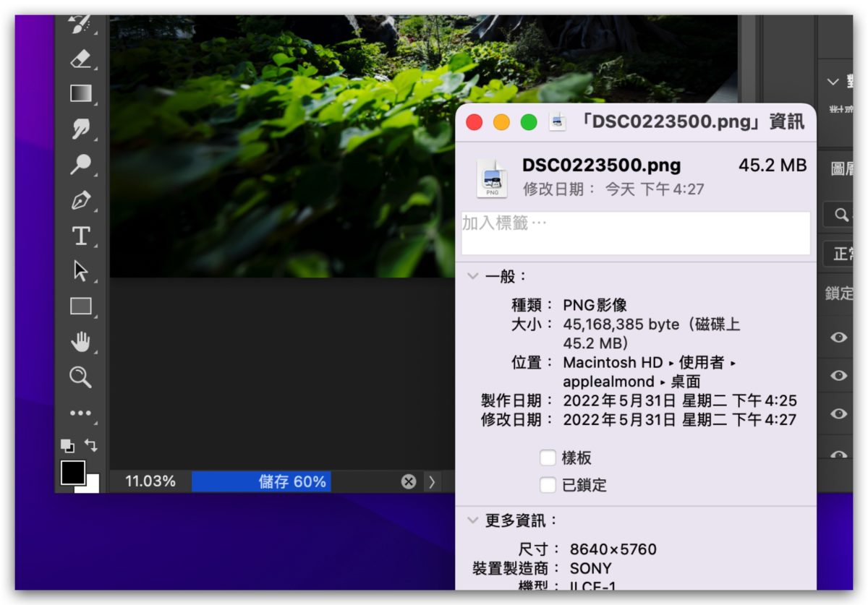Select the Horizontal Type tool
Screen dimensions: 868x605
[80, 236]
